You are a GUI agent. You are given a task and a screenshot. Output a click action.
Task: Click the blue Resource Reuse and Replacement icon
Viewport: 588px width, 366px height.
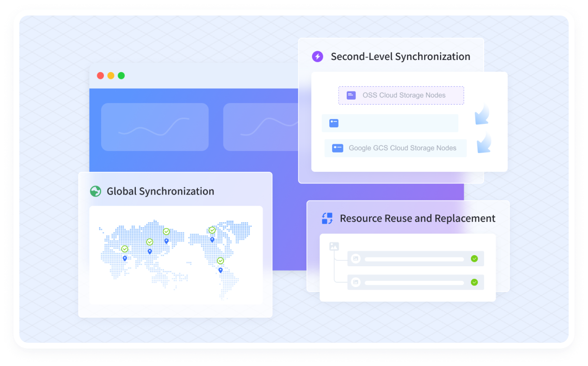point(327,218)
